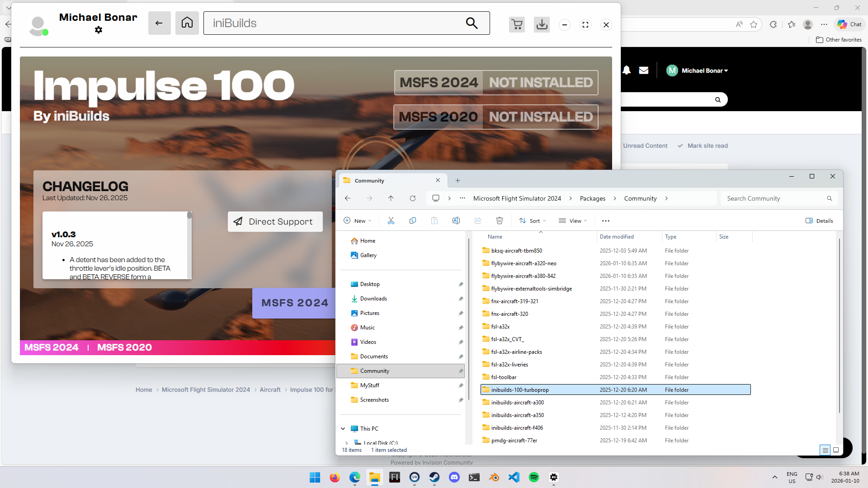Toggle the Details pane in Explorer
Viewport: 868px width, 488px height.
(x=819, y=221)
